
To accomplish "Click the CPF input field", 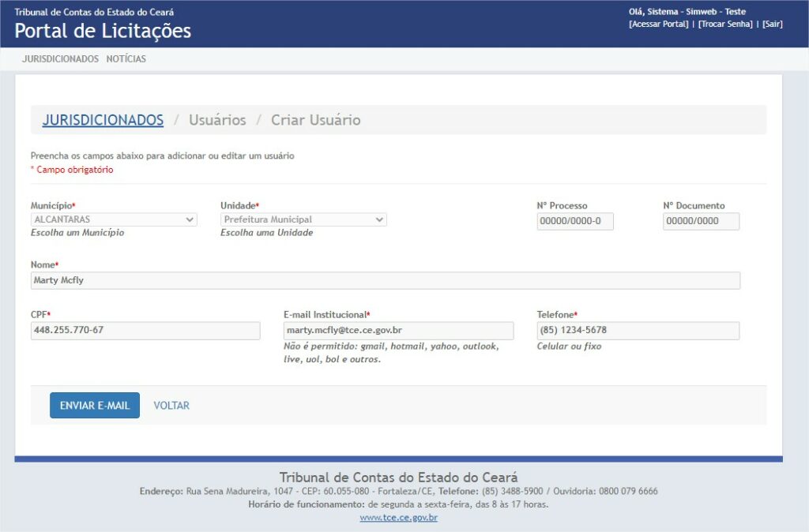I will tap(145, 331).
